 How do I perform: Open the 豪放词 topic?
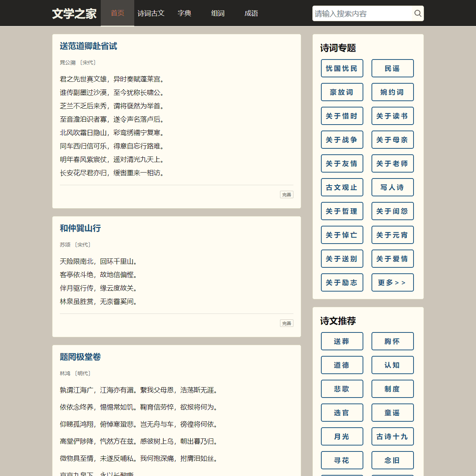click(342, 92)
